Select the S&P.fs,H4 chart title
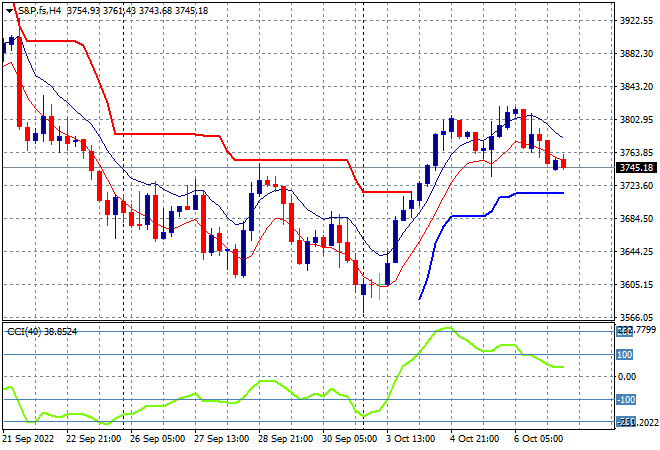The height and width of the screenshot is (450, 660). pos(40,11)
